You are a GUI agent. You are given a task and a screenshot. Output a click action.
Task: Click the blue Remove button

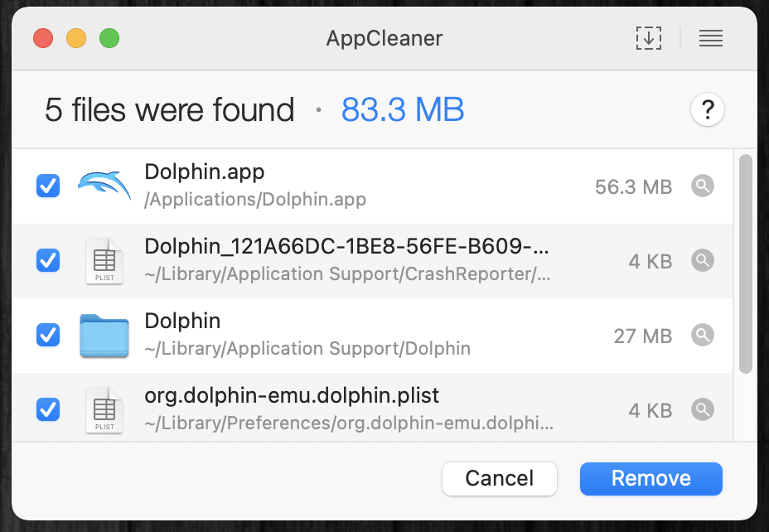651,478
